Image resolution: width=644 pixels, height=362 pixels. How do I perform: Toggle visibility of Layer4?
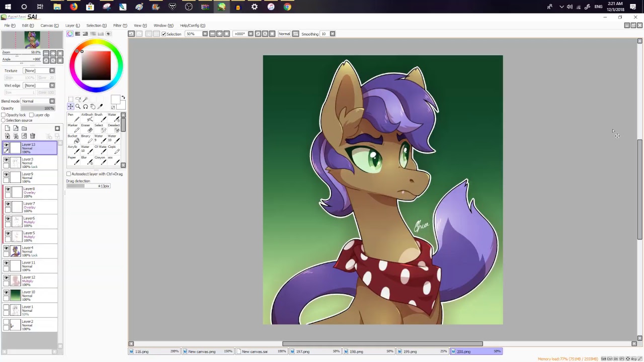tap(6, 248)
